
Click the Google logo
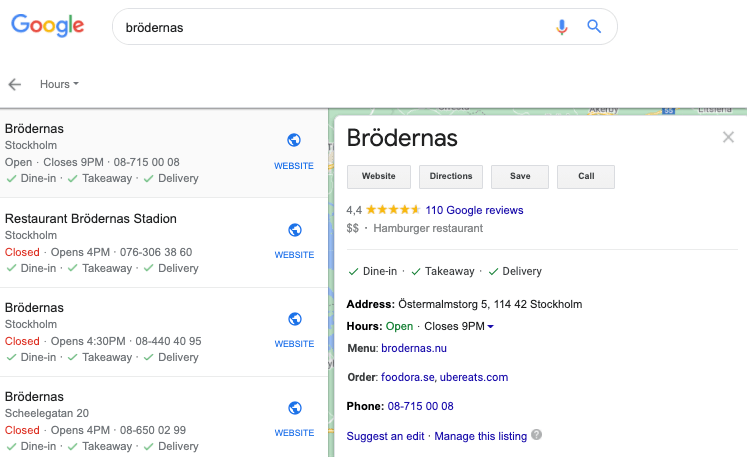coord(48,26)
